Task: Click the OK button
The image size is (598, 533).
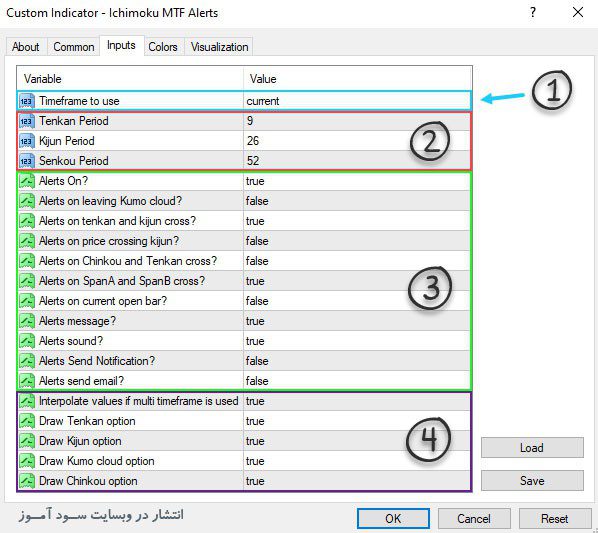Action: [393, 519]
